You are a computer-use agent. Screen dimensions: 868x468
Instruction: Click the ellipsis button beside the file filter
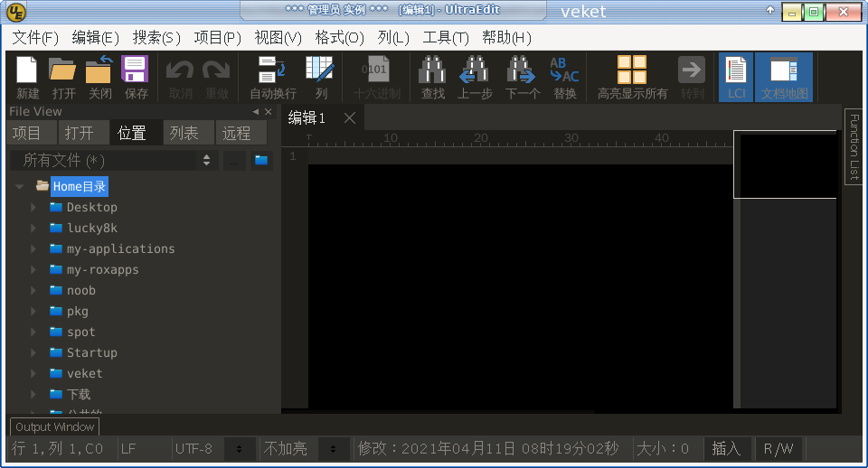(x=234, y=161)
